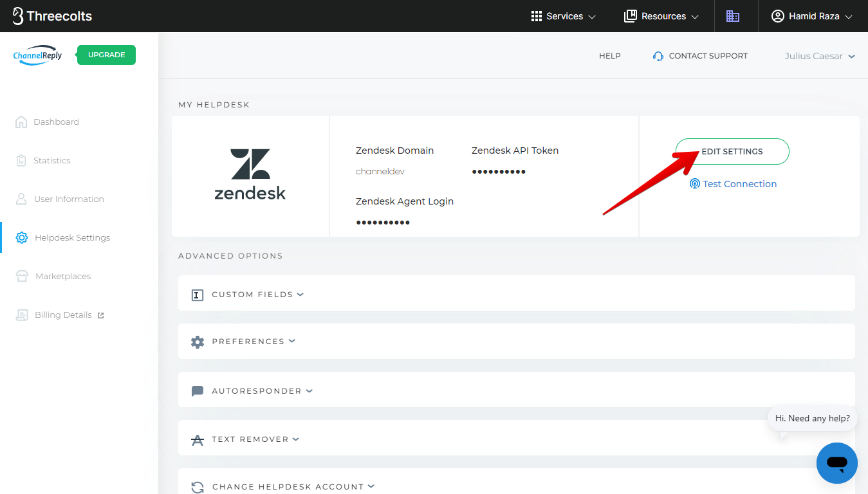This screenshot has width=868, height=494.
Task: Click the Zendesk Domain value 'channeldev'
Action: [380, 172]
